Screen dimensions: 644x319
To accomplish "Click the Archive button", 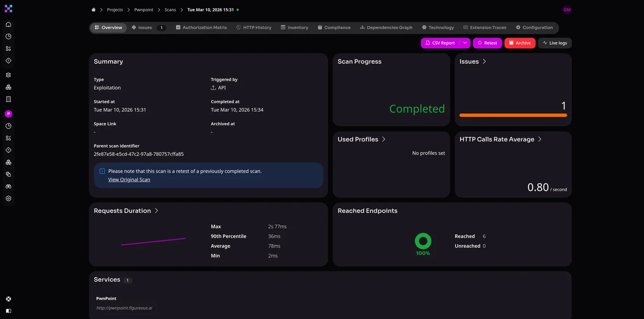I will point(520,43).
